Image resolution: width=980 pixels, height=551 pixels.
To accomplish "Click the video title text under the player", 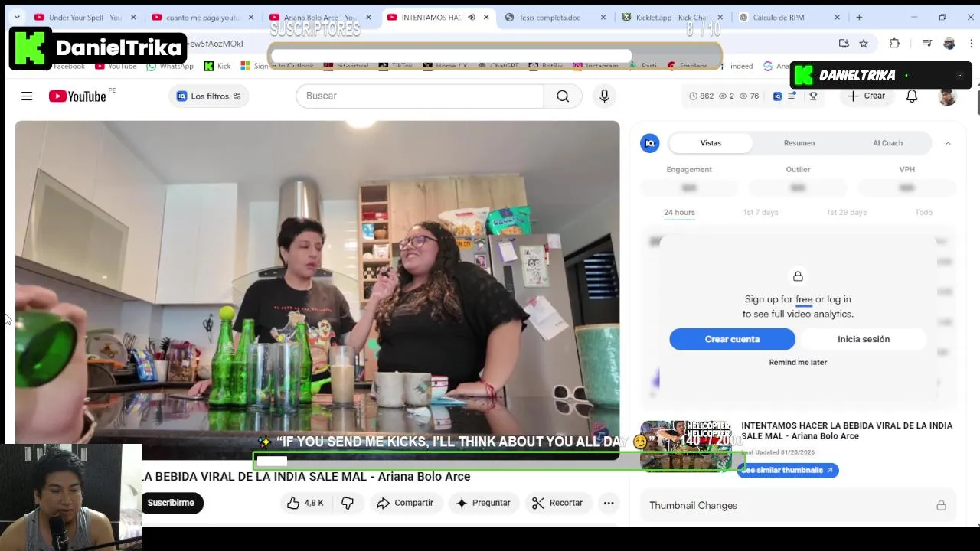I will pos(306,477).
